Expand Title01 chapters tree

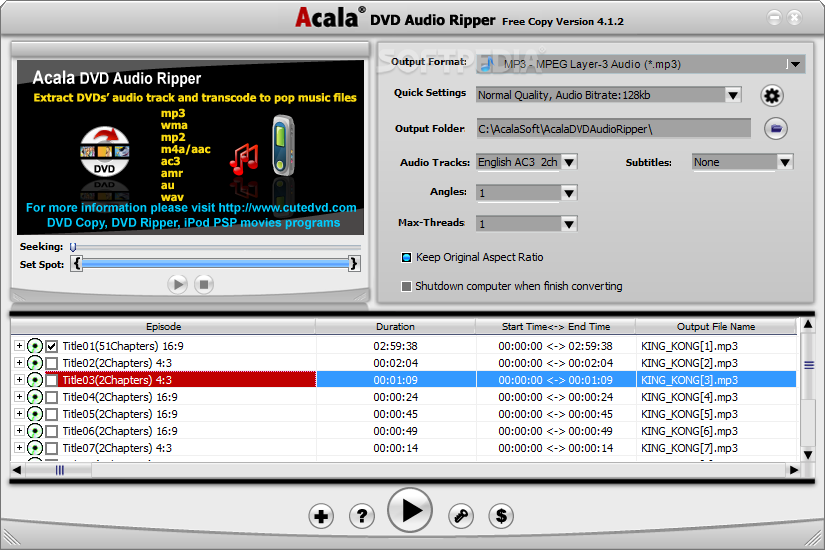click(19, 346)
